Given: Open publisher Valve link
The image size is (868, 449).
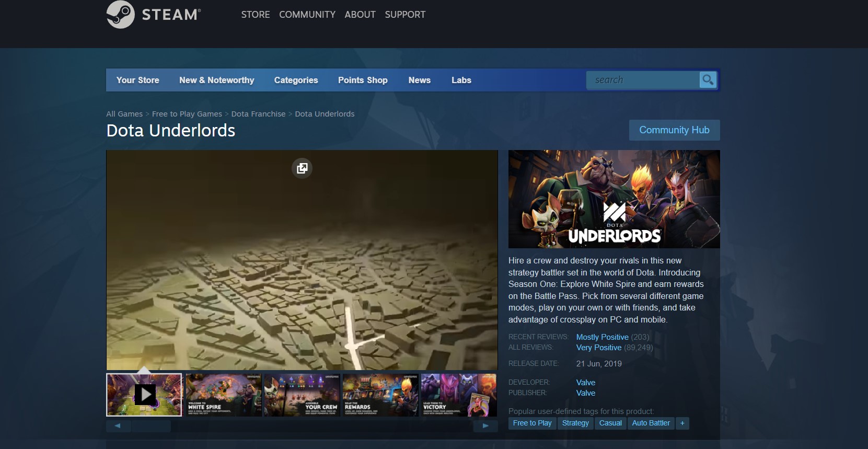Looking at the screenshot, I should click(x=586, y=393).
